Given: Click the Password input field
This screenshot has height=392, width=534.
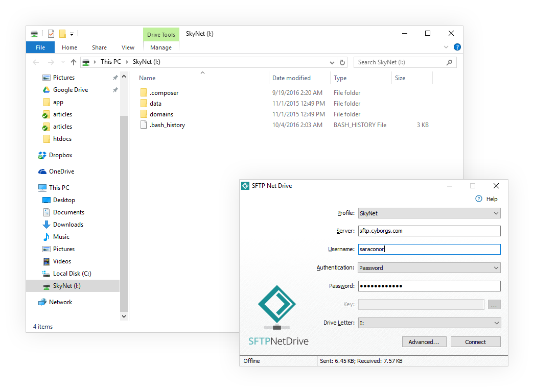Looking at the screenshot, I should pyautogui.click(x=429, y=286).
